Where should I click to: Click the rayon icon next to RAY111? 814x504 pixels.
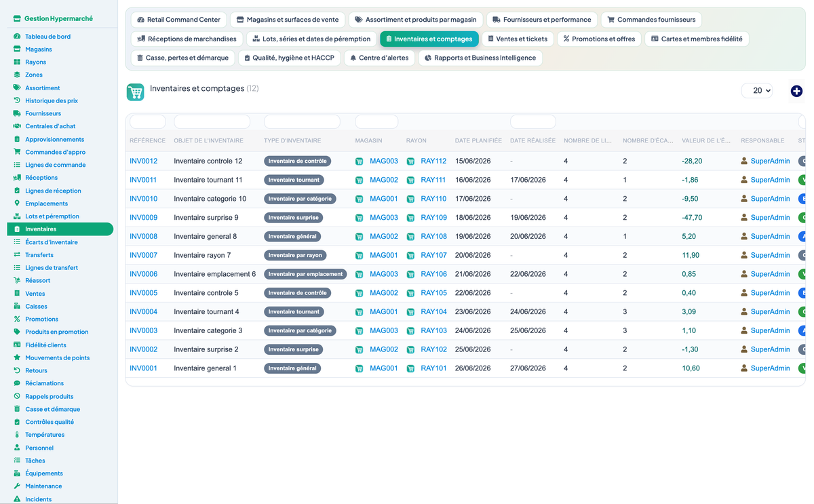coord(410,180)
